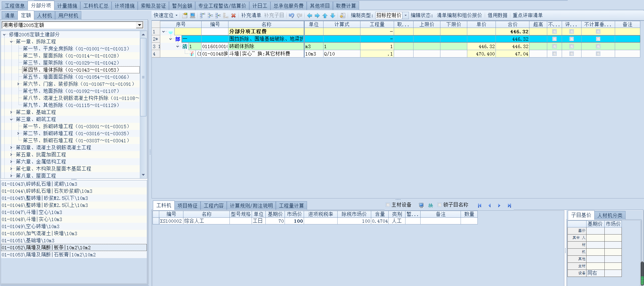Viewport: 644px width, 286px height.
Task: Click the blue right arrow toolbar icon
Action: (x=317, y=15)
